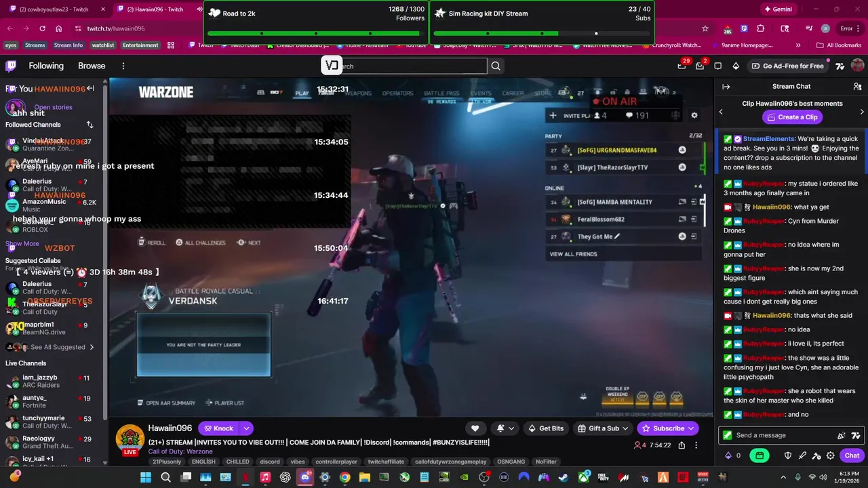This screenshot has width=868, height=488.
Task: Bookmark this page with the star icon
Action: (705, 28)
